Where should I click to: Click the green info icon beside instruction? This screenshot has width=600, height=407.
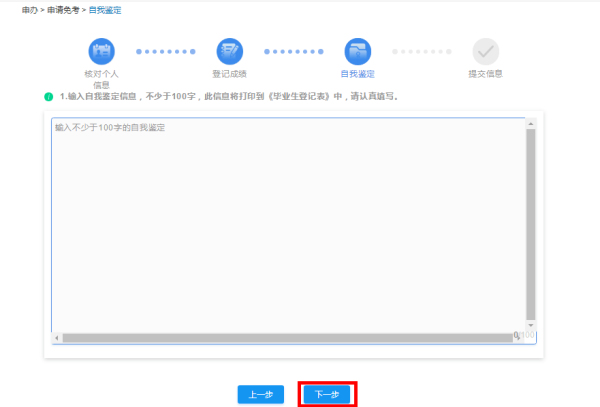pos(49,97)
